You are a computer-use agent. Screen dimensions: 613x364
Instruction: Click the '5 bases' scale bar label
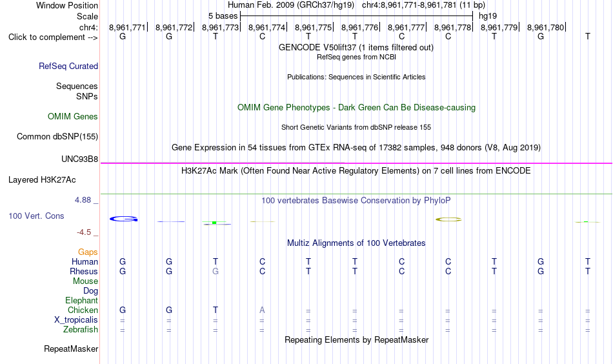pyautogui.click(x=223, y=16)
